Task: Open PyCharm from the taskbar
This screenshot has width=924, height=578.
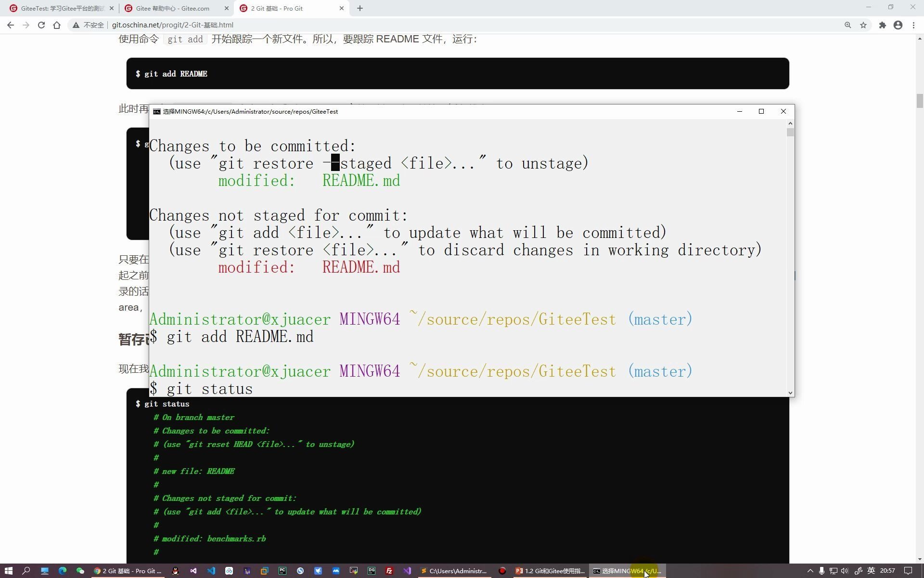Action: click(282, 571)
